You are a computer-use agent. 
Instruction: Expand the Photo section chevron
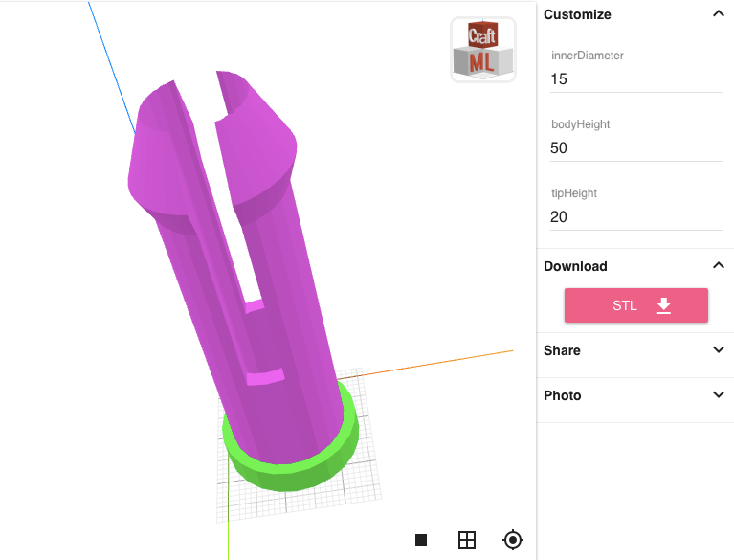718,394
